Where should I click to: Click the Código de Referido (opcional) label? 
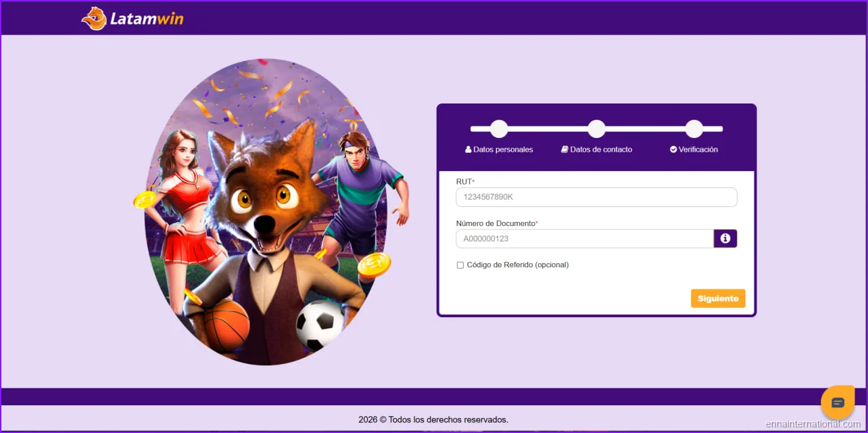pos(518,265)
